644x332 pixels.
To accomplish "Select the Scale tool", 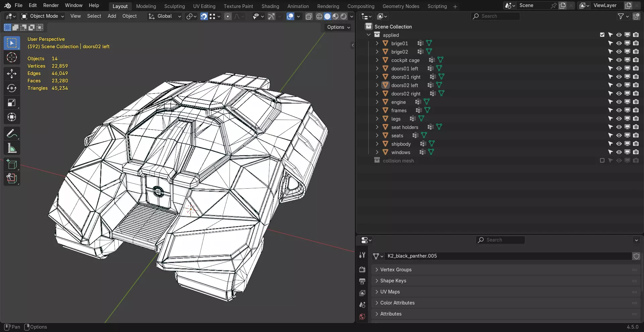I will [12, 103].
